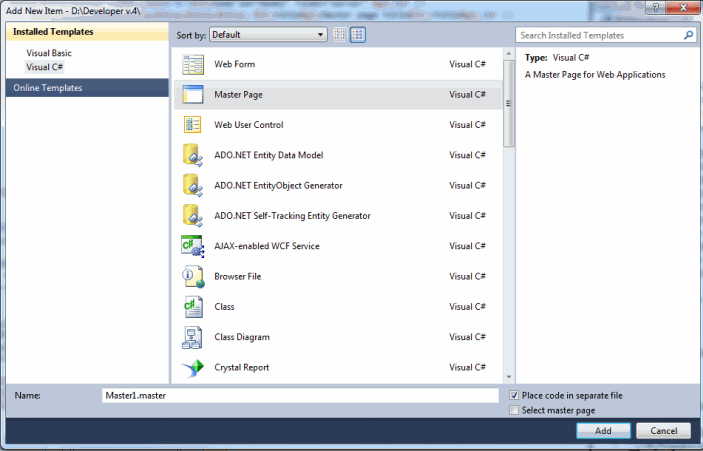Select the "Browser File" text

coord(238,277)
